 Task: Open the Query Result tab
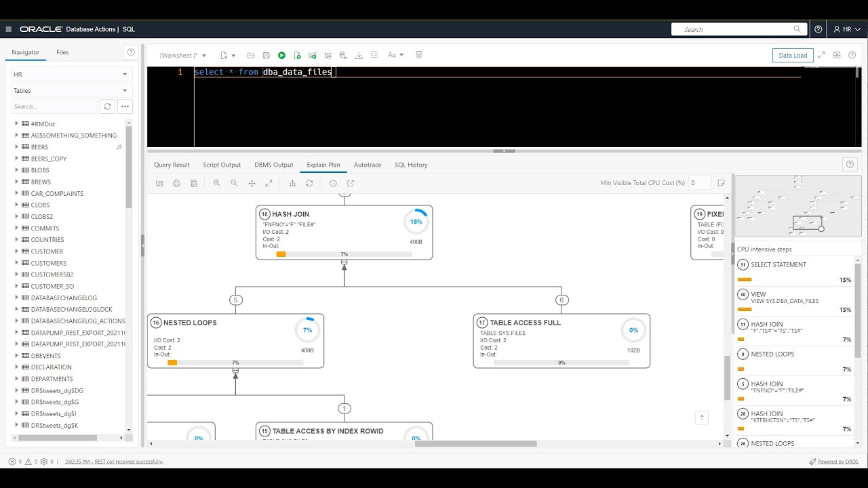click(172, 165)
